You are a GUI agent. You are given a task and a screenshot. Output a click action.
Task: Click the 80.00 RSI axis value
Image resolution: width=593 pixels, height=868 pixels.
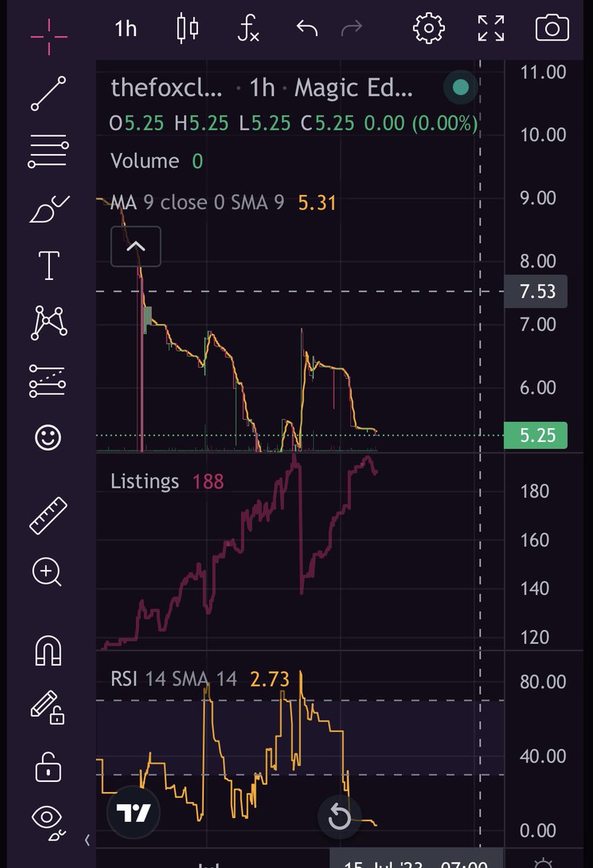(543, 681)
